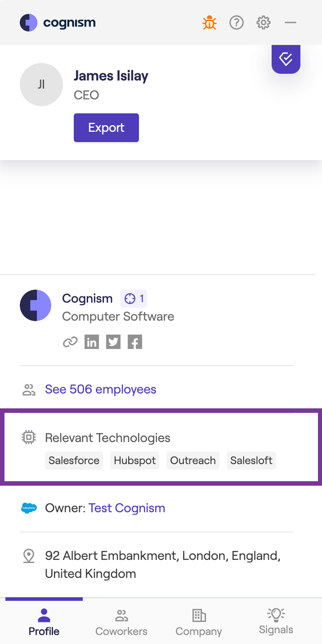Click the Salesforce technology tag
The height and width of the screenshot is (644, 322).
[74, 461]
